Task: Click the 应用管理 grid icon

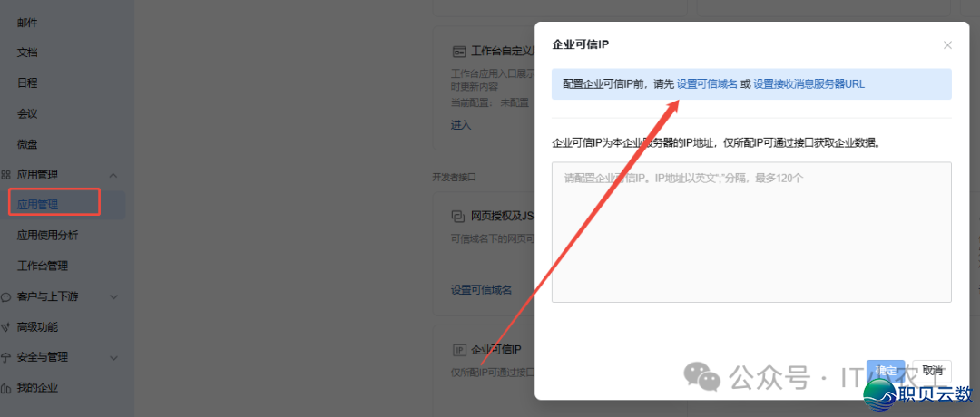Action: pos(5,176)
